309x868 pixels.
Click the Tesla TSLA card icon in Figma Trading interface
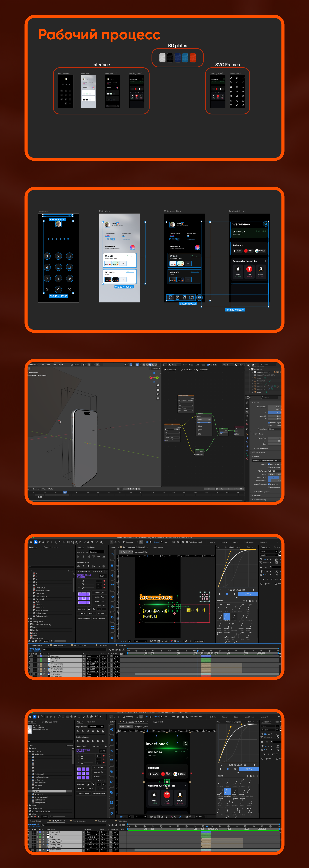[x=249, y=269]
